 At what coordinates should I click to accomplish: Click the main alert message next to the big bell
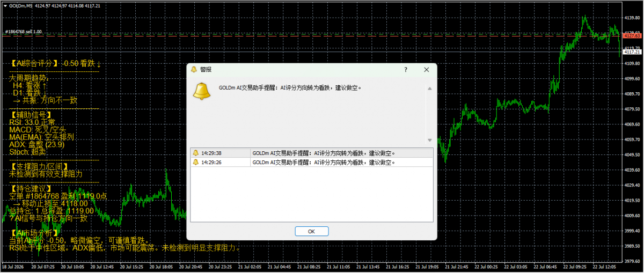coord(290,88)
